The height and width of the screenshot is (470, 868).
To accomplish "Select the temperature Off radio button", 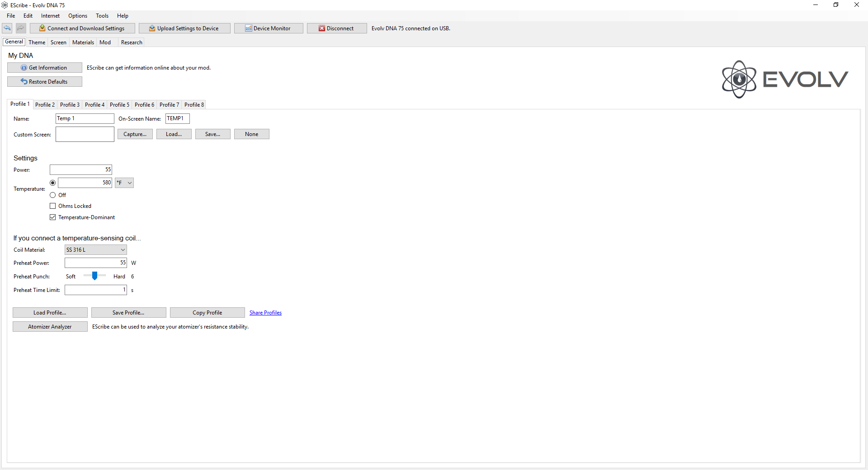I will pos(53,195).
